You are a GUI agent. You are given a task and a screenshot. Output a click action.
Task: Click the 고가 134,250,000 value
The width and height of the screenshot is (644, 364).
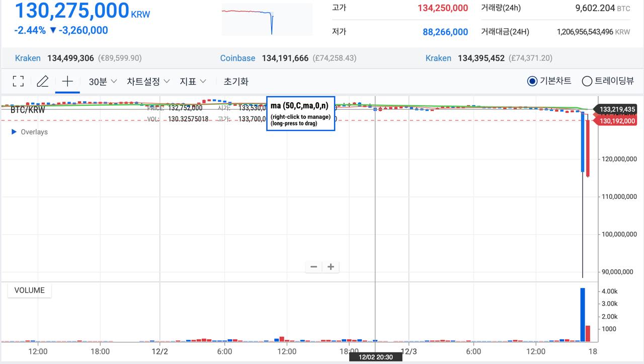(x=443, y=8)
